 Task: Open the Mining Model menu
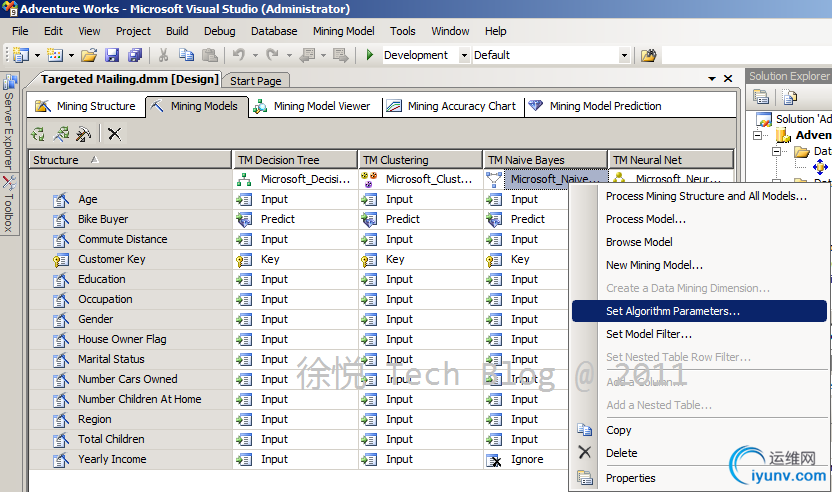[343, 31]
